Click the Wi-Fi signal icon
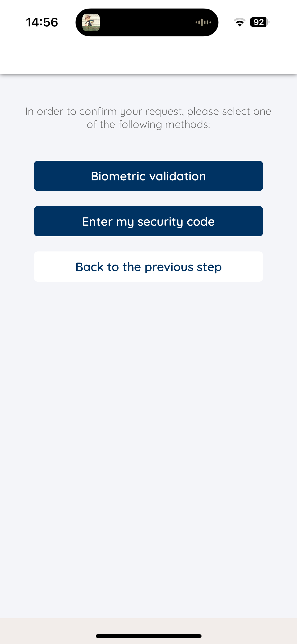This screenshot has width=297, height=644. coord(240,22)
